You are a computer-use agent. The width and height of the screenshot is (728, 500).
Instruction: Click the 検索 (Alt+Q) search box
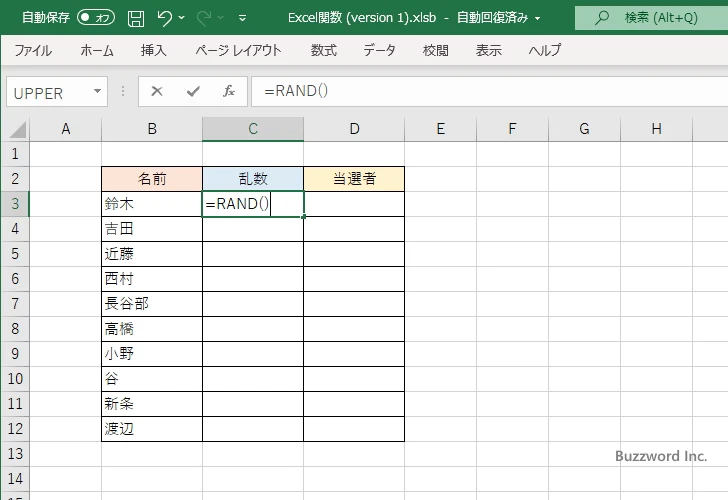click(651, 18)
